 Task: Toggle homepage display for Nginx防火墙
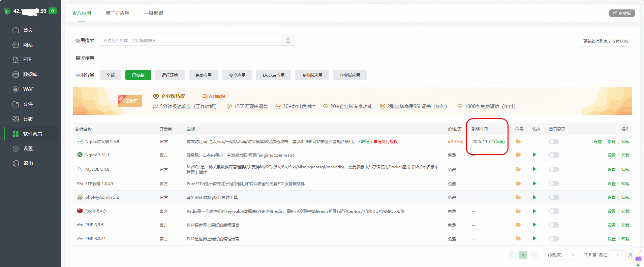tap(554, 141)
